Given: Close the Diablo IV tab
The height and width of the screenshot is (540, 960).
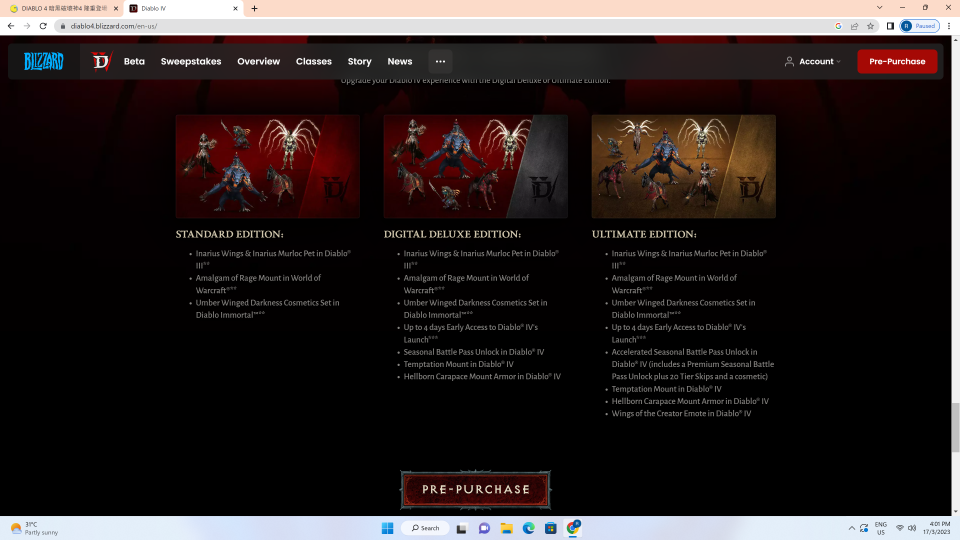Looking at the screenshot, I should tap(236, 9).
